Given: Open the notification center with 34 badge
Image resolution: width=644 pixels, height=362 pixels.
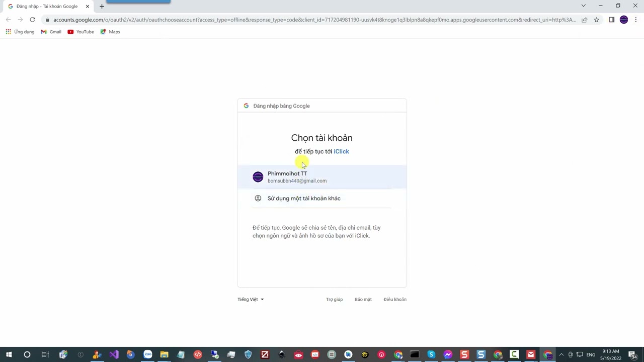Looking at the screenshot, I should point(633,355).
